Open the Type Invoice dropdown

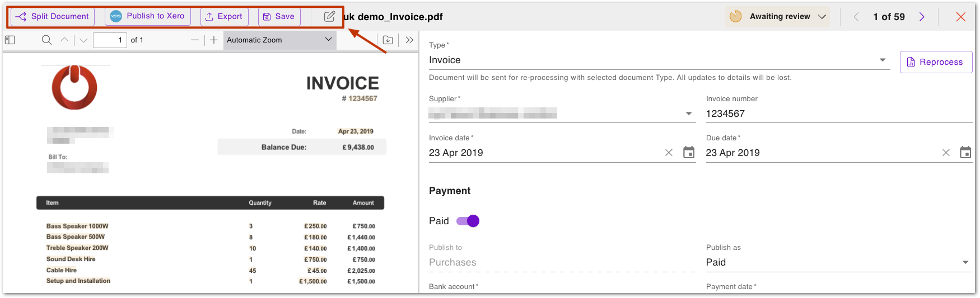coord(659,60)
